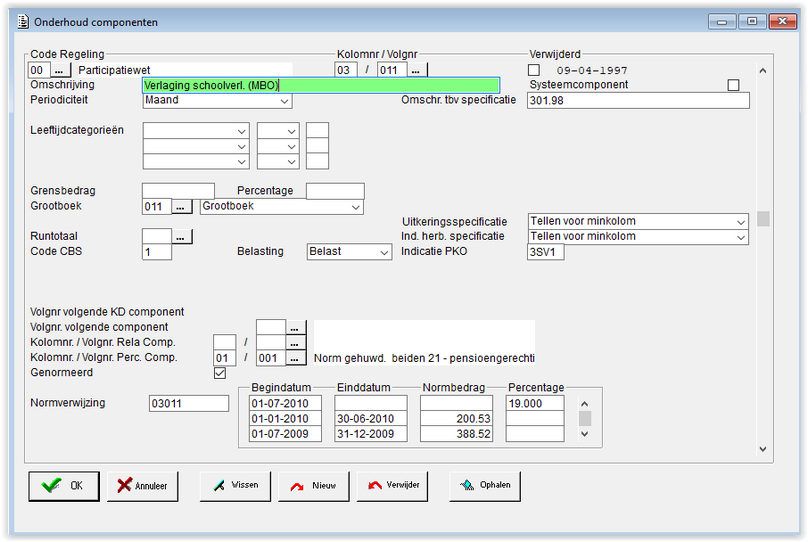Screen dimensions: 808x542
Task: Open the Uitkeringsspecificatie dropdown
Action: pos(638,222)
